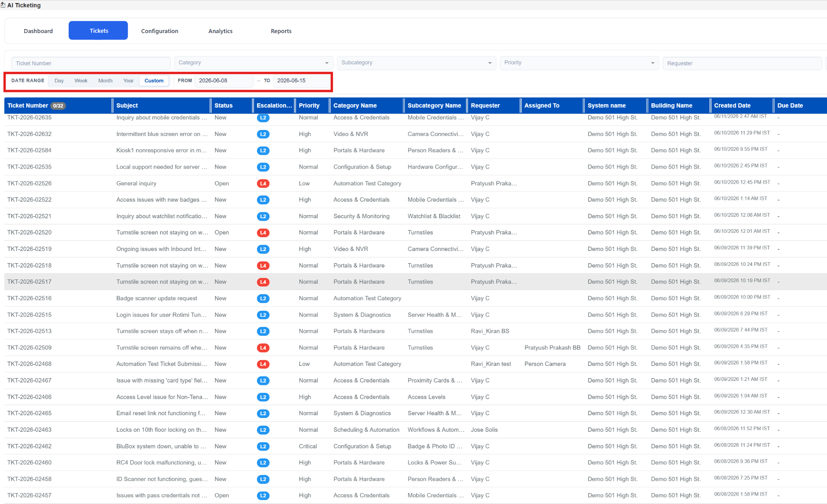
Task: Click L2 badge on TKT-2026-02584 row
Action: point(263,151)
